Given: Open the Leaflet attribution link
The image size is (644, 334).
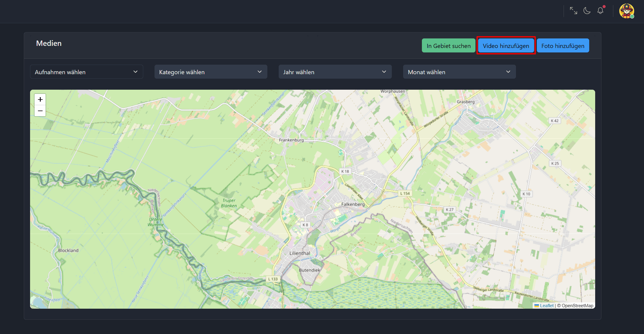Looking at the screenshot, I should coord(547,306).
